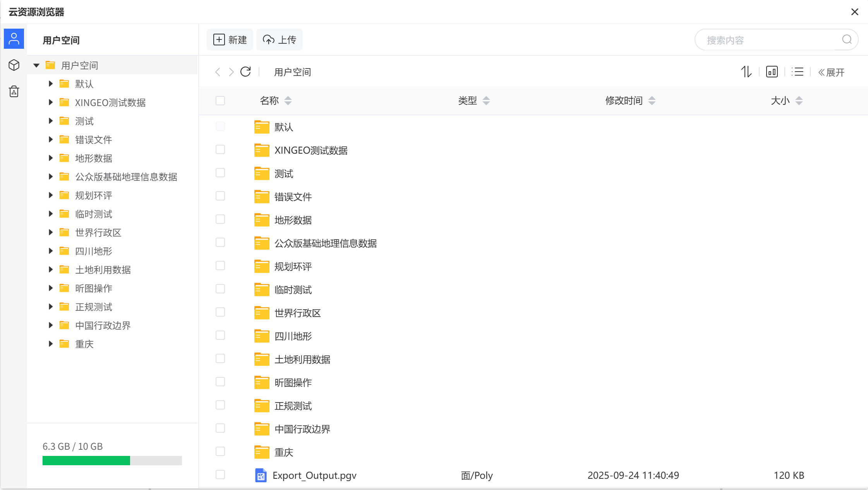Refresh the current folder listing
The height and width of the screenshot is (490, 868).
tap(245, 72)
